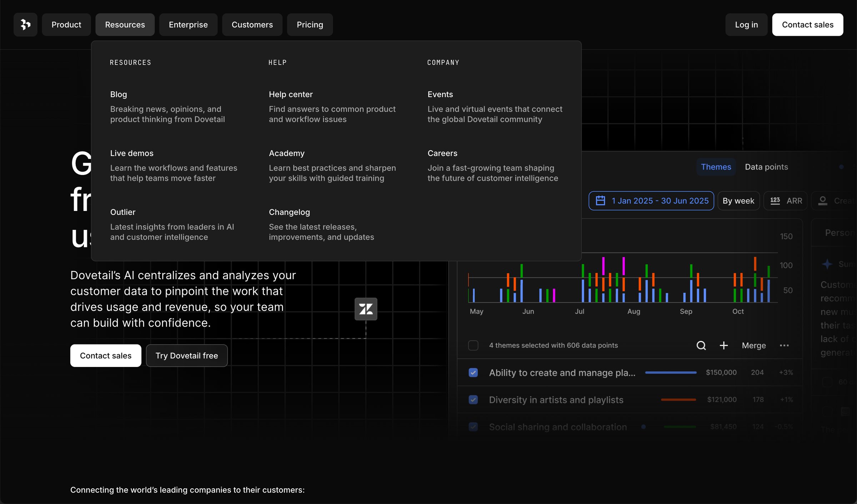Click the Dovetail logo icon
Viewport: 857px width, 504px height.
(25, 25)
